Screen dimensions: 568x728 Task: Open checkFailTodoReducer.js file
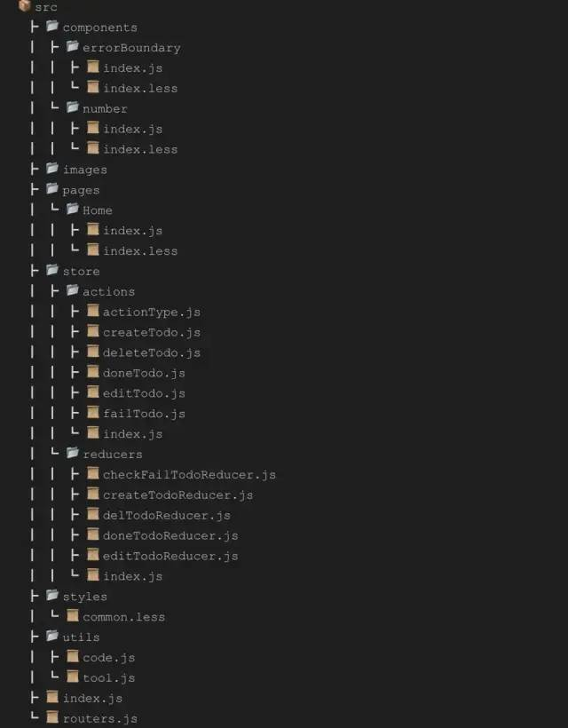189,474
